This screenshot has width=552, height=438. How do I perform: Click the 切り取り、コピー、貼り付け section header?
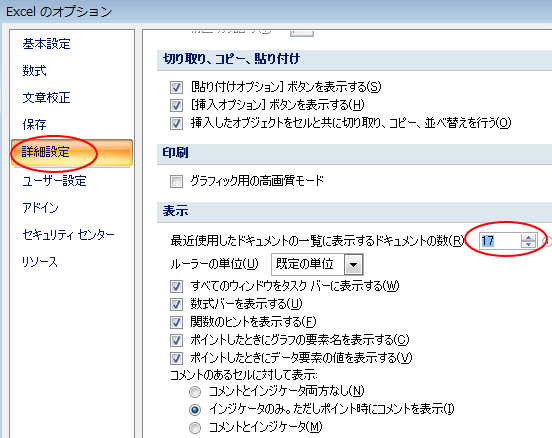(x=231, y=59)
